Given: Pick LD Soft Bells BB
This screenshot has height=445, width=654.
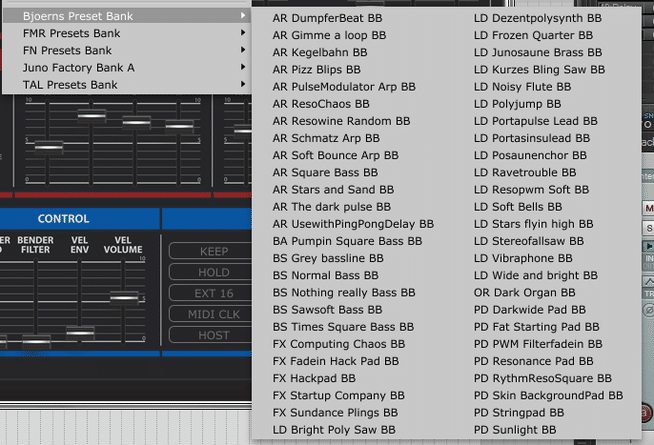Looking at the screenshot, I should pyautogui.click(x=518, y=206).
